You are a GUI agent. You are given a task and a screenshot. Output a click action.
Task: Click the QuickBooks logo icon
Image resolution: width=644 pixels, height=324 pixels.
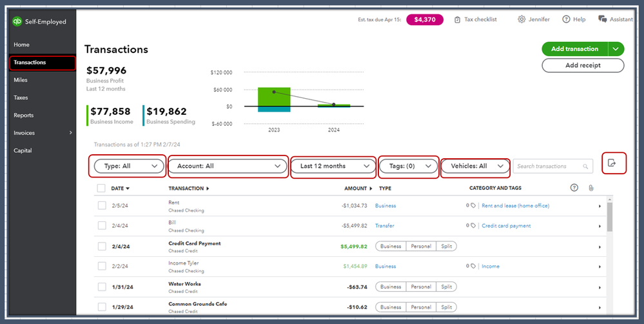(x=17, y=22)
